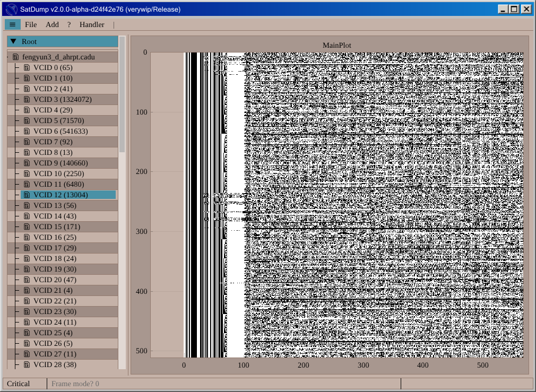Open the Handler menu
The width and height of the screenshot is (536, 392).
coord(92,24)
